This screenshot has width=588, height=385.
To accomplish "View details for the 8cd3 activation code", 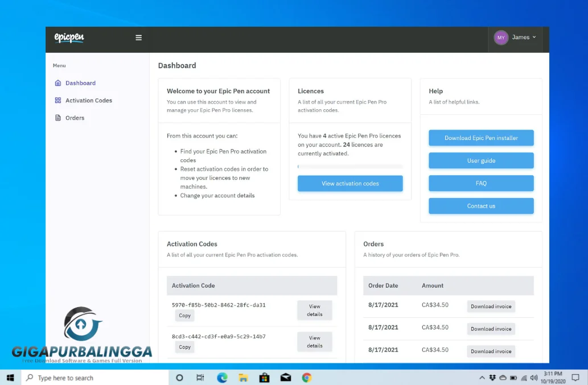I will point(314,342).
